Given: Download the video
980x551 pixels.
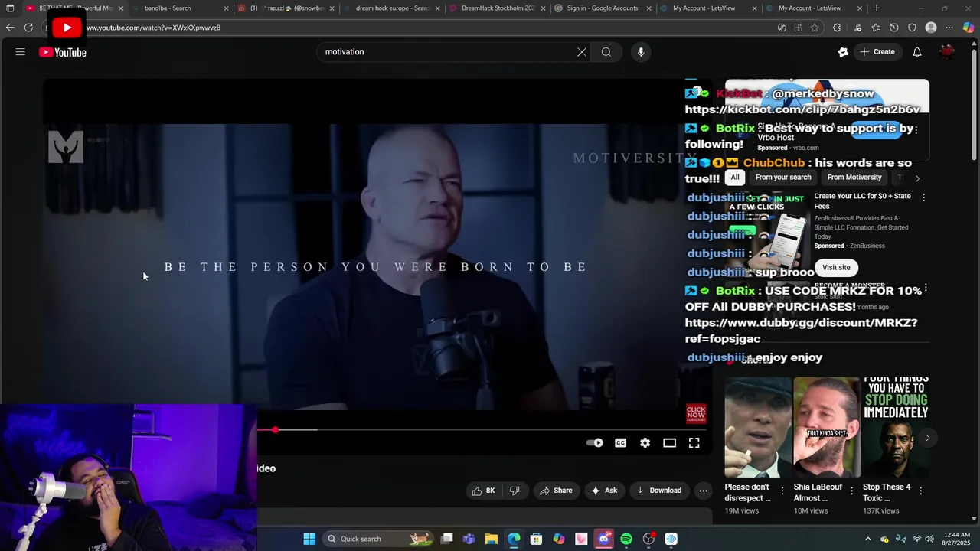Looking at the screenshot, I should 659,491.
